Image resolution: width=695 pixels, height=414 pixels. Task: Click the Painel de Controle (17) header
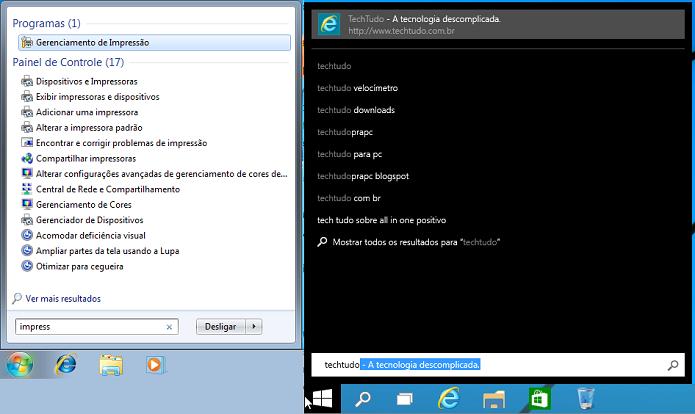pyautogui.click(x=68, y=62)
